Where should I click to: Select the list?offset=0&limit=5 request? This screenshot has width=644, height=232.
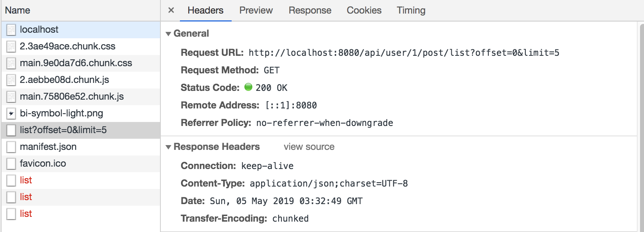81,130
